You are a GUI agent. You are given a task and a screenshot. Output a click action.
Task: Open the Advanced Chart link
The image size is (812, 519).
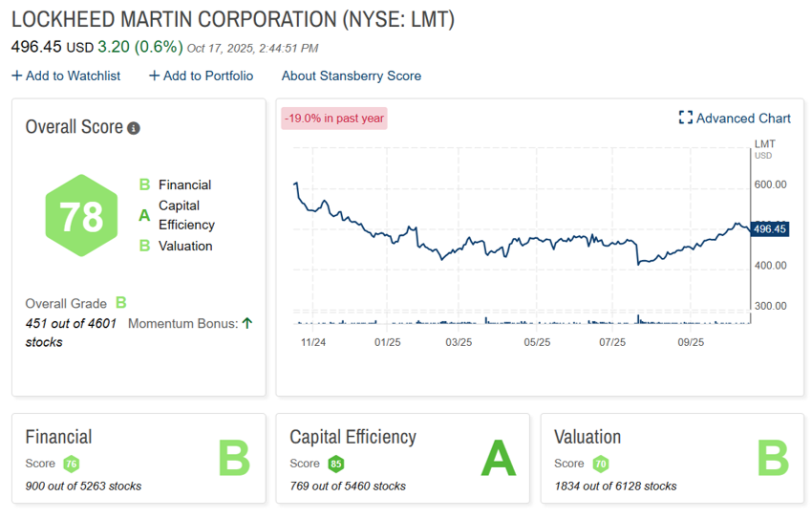(x=742, y=119)
